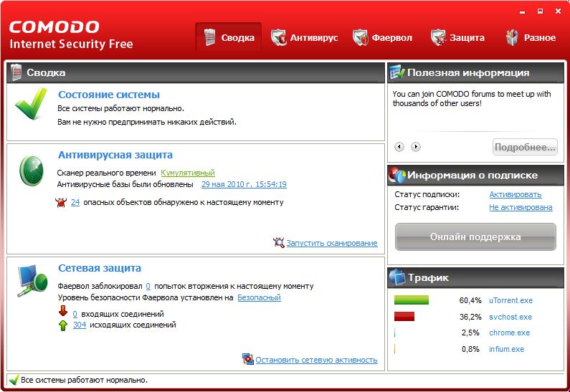
Task: Show previous tip with left arrow
Action: tap(399, 147)
